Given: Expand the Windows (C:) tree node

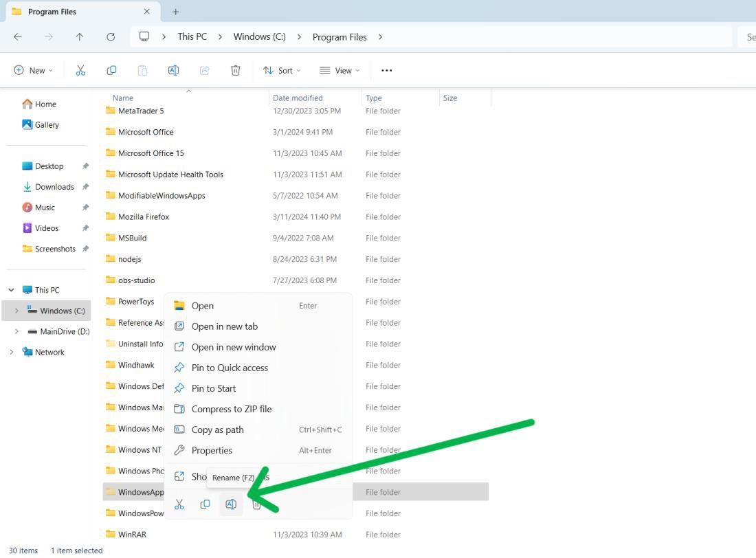Looking at the screenshot, I should [x=17, y=311].
